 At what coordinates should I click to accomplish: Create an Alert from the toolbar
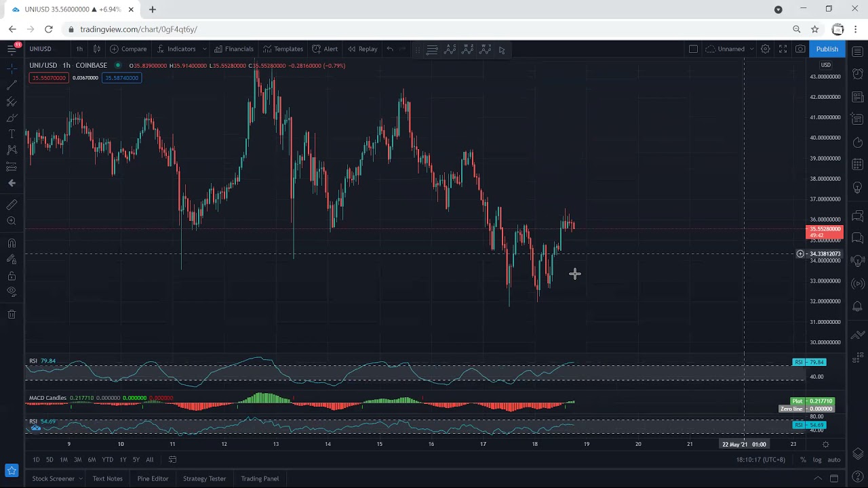[x=325, y=49]
